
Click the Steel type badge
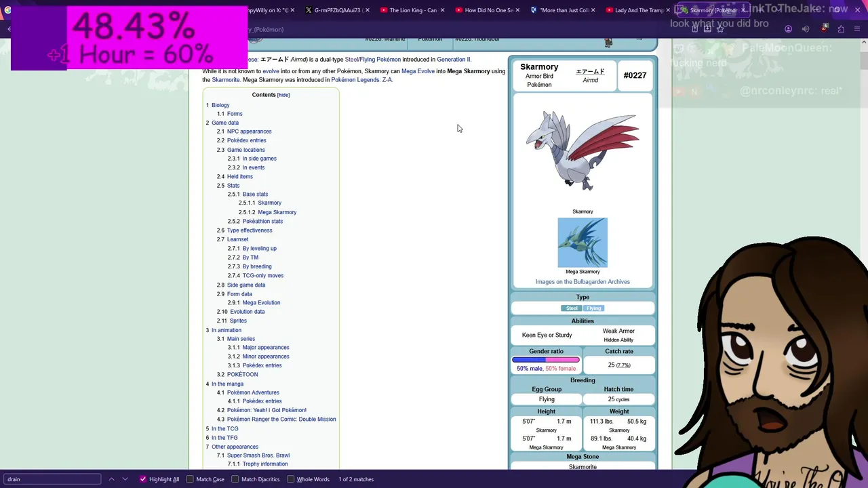tap(572, 308)
